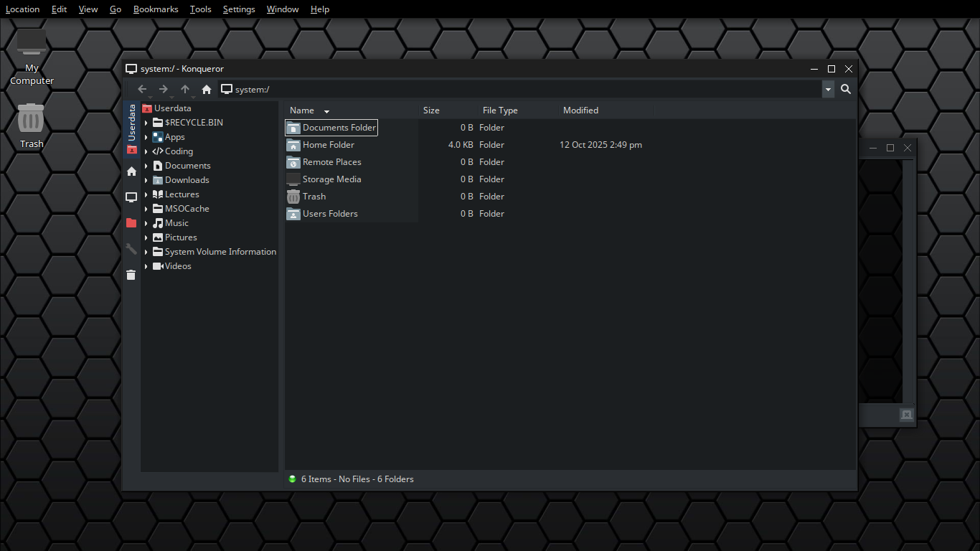Select the Remote Places name in list
980x551 pixels.
click(x=332, y=162)
